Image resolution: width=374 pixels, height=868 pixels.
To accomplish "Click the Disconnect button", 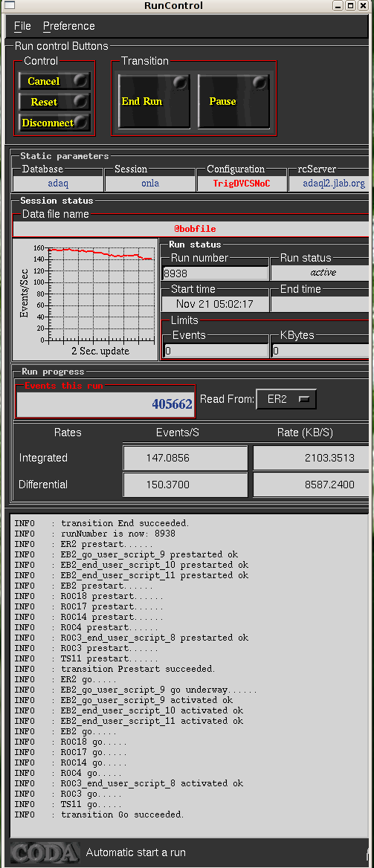I will click(54, 123).
